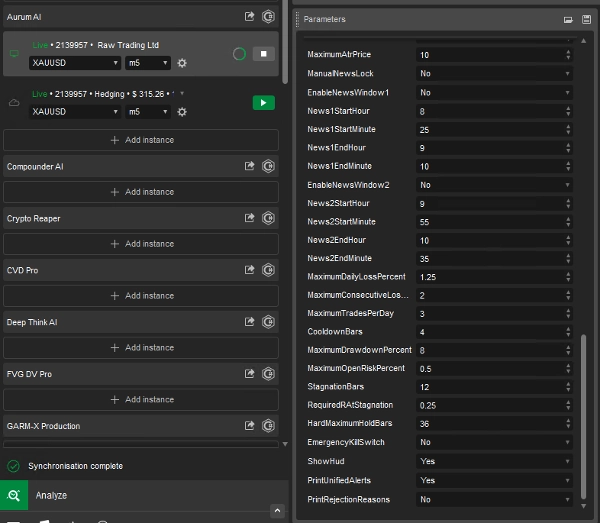Image resolution: width=600 pixels, height=523 pixels.
Task: Click scroll-down arrow of the cBots list
Action: pos(285,444)
